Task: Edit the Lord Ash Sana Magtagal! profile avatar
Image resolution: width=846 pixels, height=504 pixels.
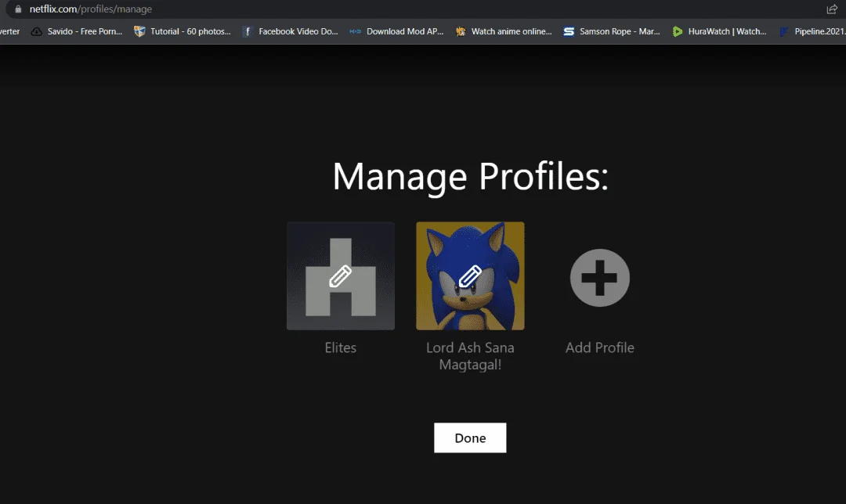Action: tap(470, 276)
